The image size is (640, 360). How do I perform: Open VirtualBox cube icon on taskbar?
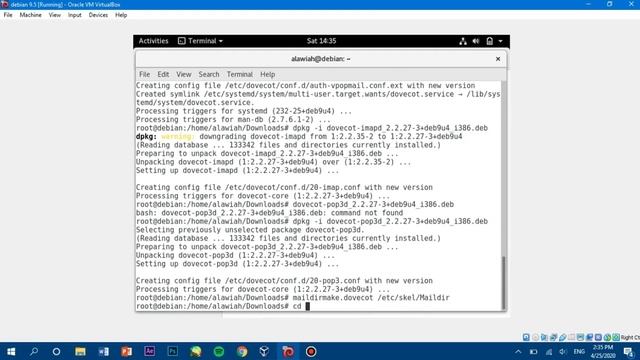tap(264, 351)
